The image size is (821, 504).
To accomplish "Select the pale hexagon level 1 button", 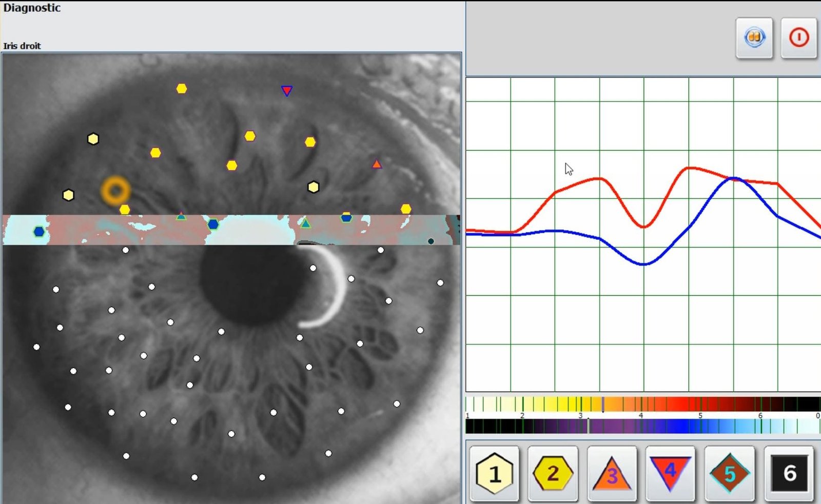I will click(x=494, y=473).
